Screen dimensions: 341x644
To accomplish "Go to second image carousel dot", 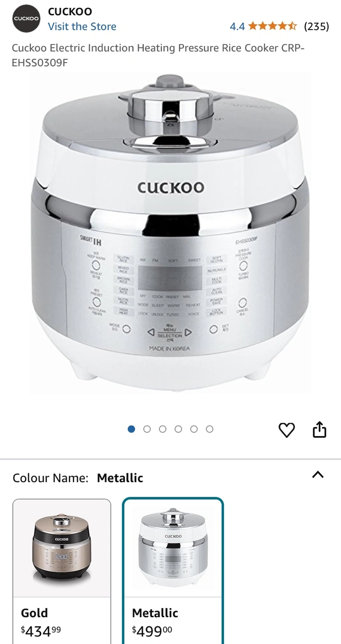I will (x=147, y=429).
